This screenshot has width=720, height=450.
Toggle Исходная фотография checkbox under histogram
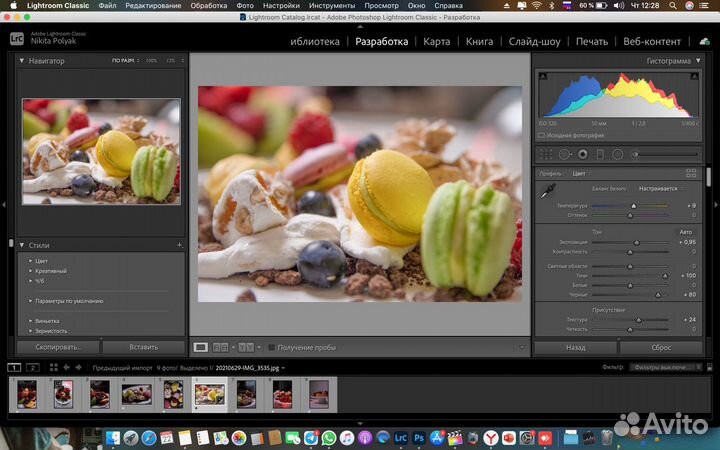tap(541, 135)
